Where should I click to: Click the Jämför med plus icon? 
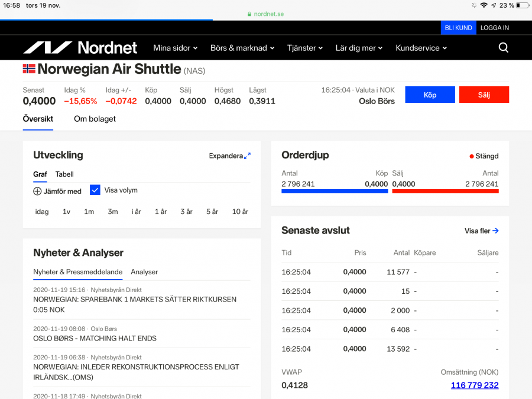tap(37, 191)
